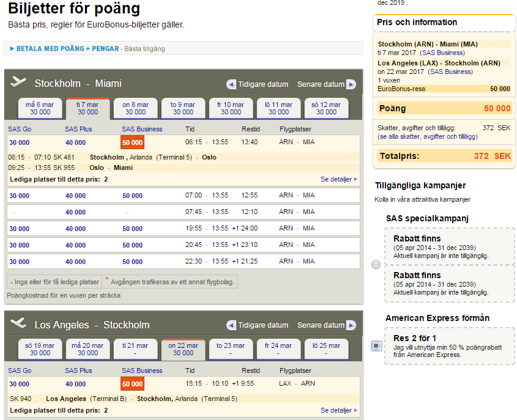Viewport: 517px width, 420px height.
Task: Click the SK 955 Oslo - Miami segment row
Action: (x=184, y=168)
